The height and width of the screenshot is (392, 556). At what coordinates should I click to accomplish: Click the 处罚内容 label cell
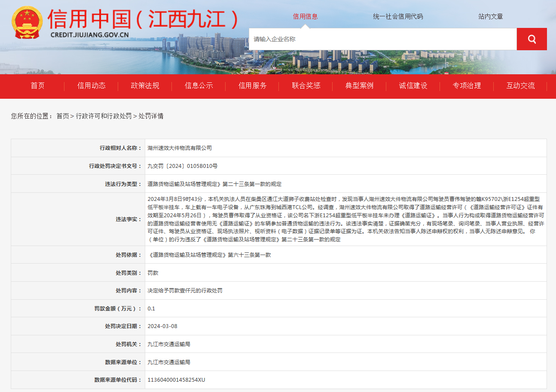click(77, 291)
